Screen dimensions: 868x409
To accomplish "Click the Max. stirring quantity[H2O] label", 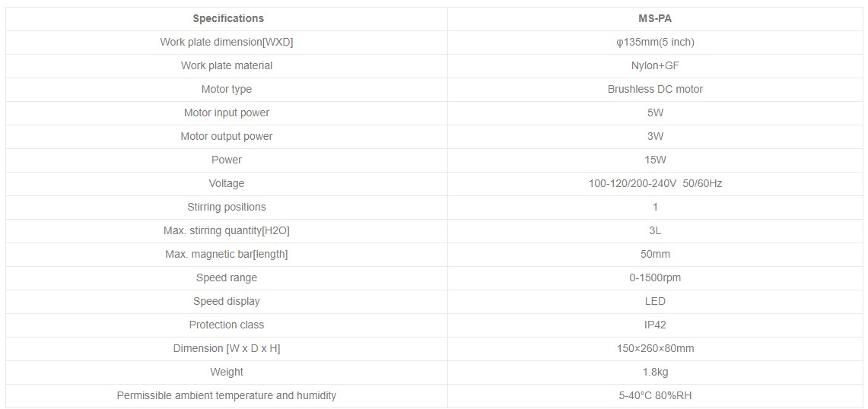I will [227, 230].
